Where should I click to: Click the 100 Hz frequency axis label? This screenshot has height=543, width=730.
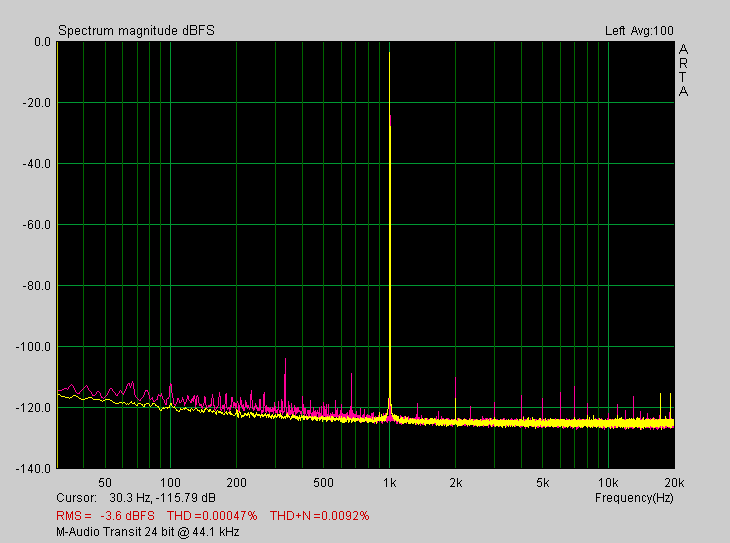tap(170, 483)
